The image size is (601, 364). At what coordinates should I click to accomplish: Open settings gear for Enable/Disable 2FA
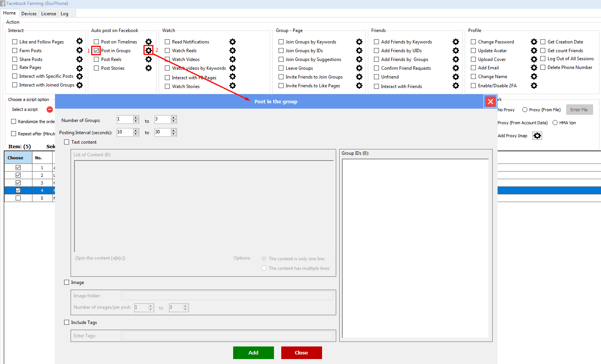[534, 85]
